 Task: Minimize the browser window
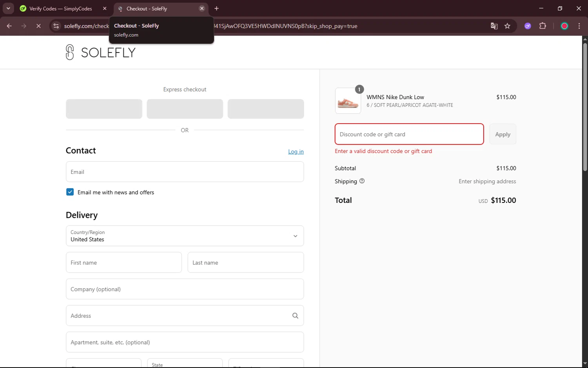click(x=541, y=8)
